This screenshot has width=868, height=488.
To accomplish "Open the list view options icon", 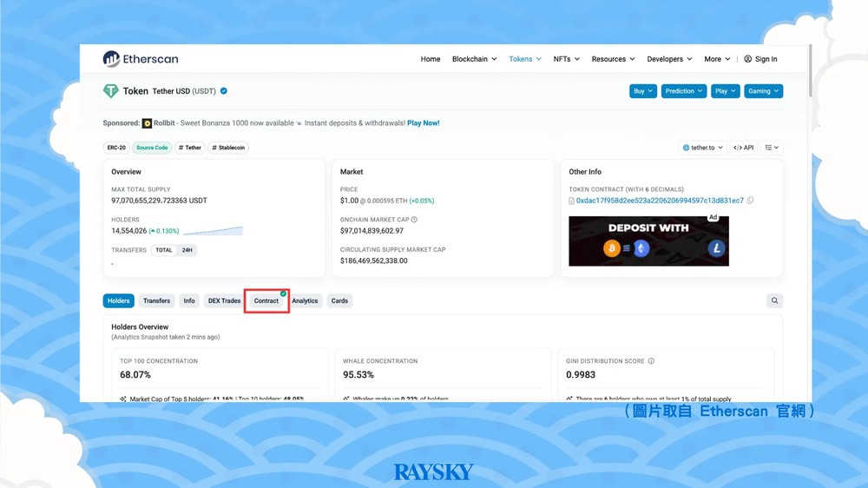I will pyautogui.click(x=772, y=148).
